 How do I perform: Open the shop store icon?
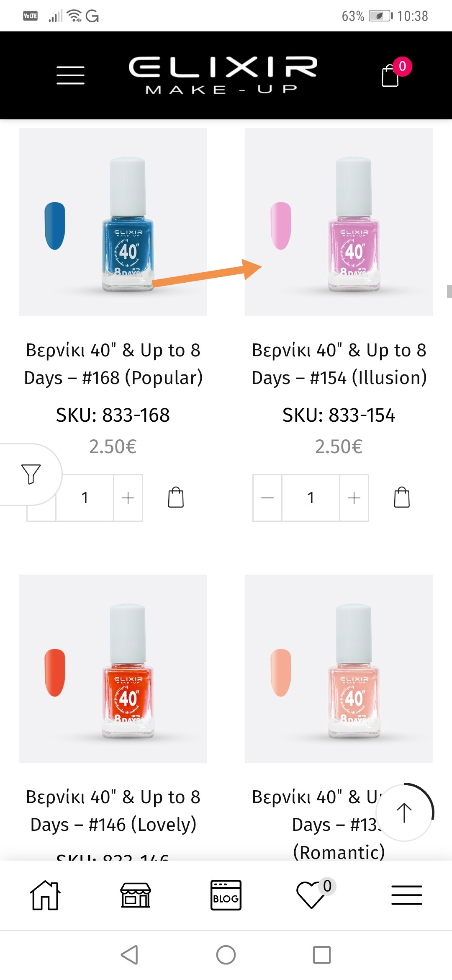tap(136, 895)
